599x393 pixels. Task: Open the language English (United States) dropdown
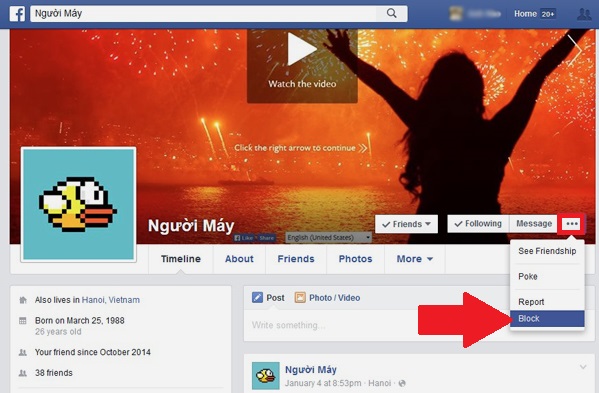329,238
